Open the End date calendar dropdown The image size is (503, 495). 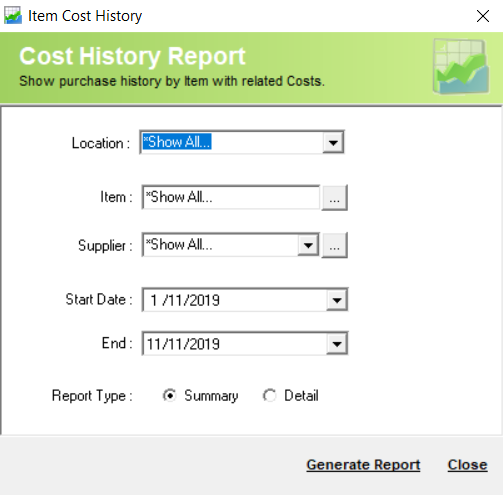tap(337, 343)
